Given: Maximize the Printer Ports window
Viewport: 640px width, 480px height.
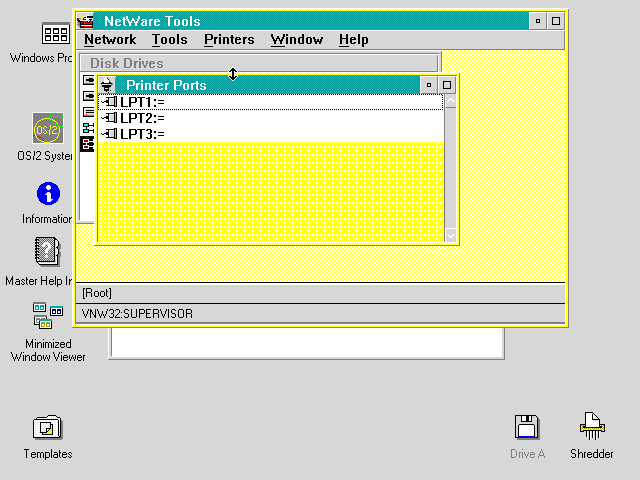Looking at the screenshot, I should coord(447,85).
